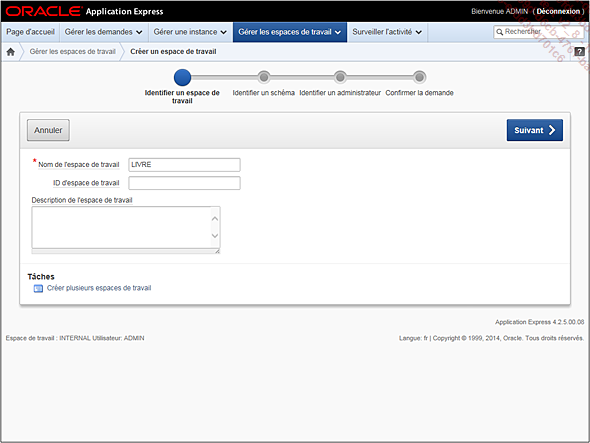
Task: Go to Gérer les espaces de travail breadcrumb
Action: click(73, 52)
